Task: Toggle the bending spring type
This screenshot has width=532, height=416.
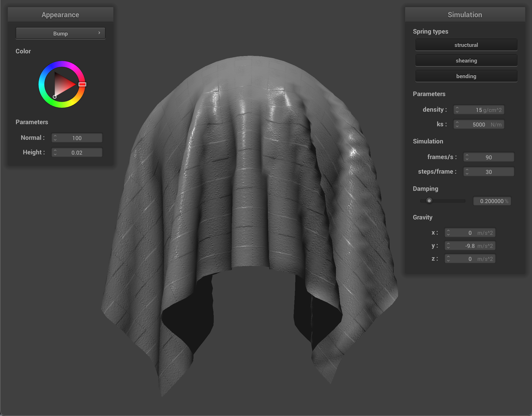Action: [x=466, y=76]
